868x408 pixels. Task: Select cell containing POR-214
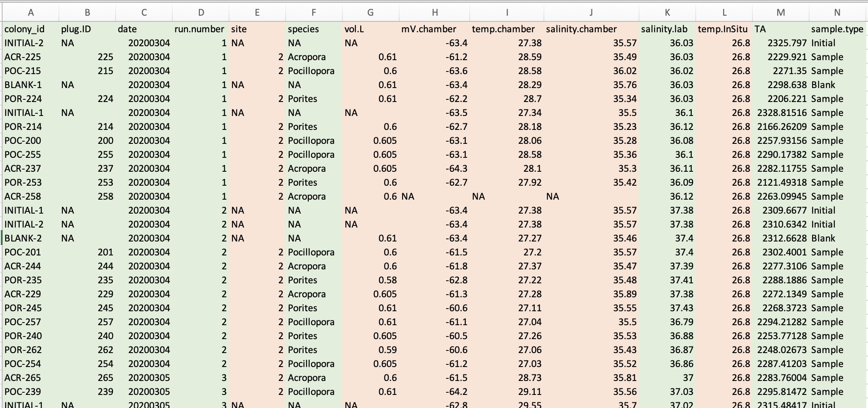[31, 127]
